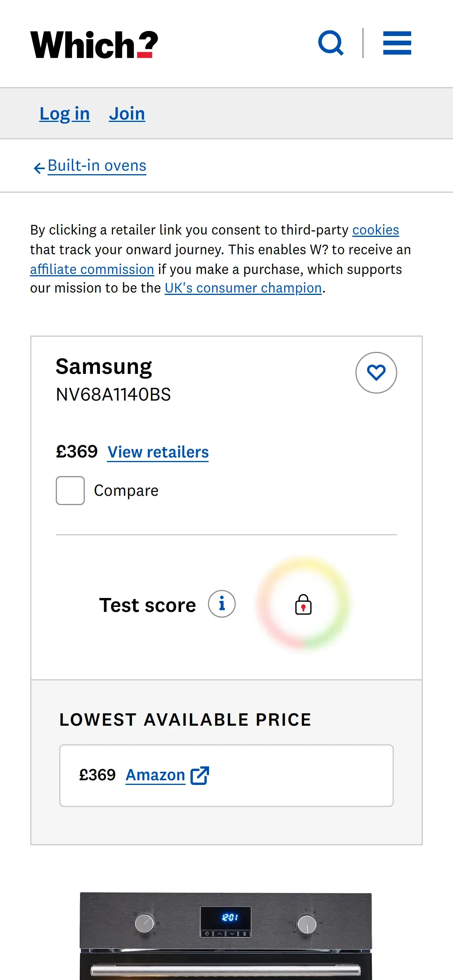
Task: Open UK's consumer champion link
Action: 243,288
